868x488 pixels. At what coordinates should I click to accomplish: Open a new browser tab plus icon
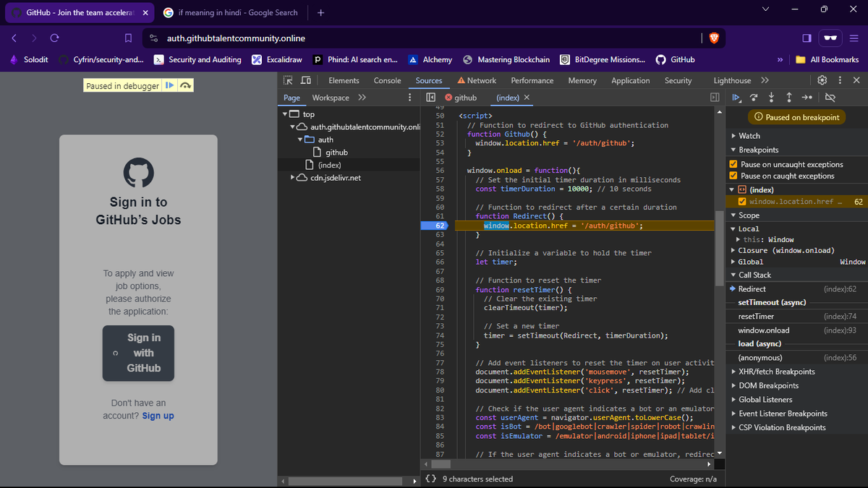pos(321,12)
